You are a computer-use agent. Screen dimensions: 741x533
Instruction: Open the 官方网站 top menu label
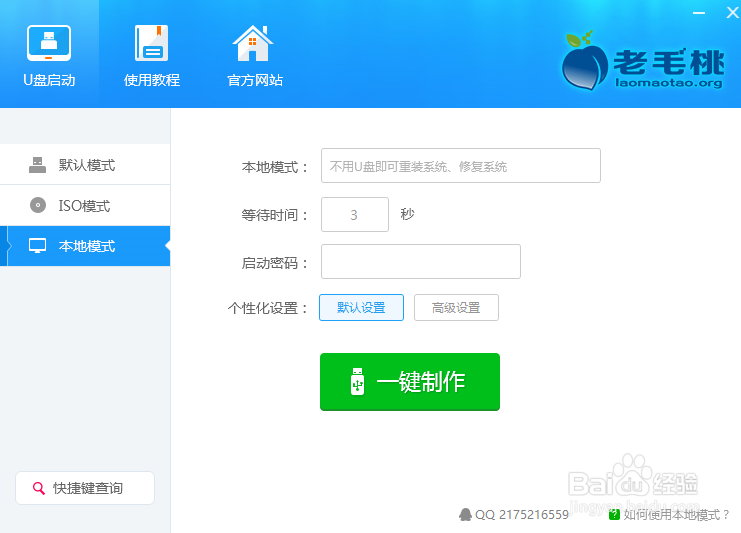255,80
